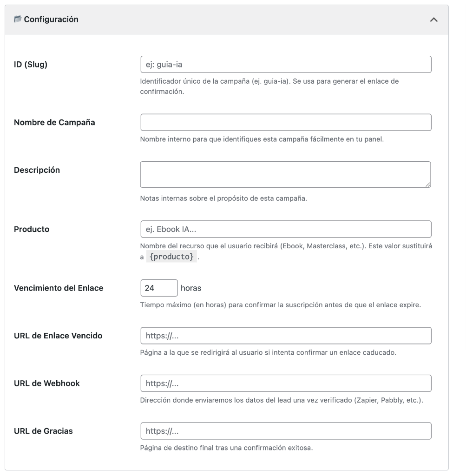Select the URL de Gracias input
The image size is (466, 476).
coord(286,431)
